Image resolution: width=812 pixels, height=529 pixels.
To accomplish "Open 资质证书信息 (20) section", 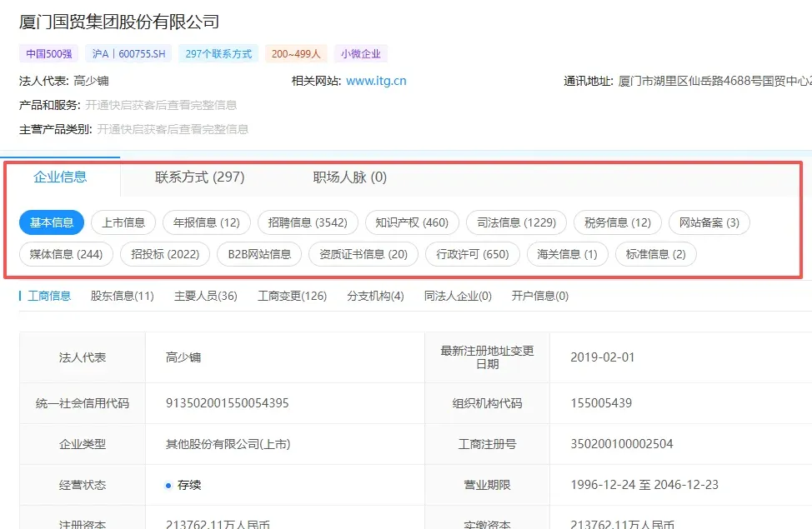I will click(x=363, y=254).
